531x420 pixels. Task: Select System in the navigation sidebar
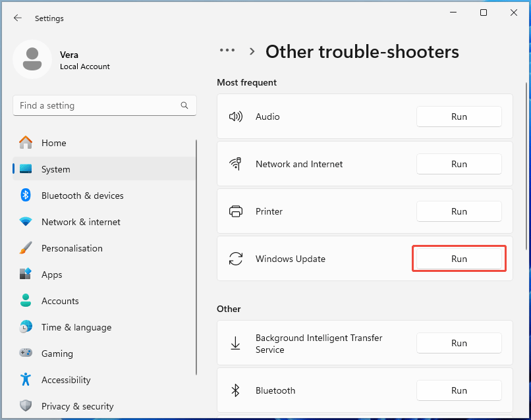point(56,169)
